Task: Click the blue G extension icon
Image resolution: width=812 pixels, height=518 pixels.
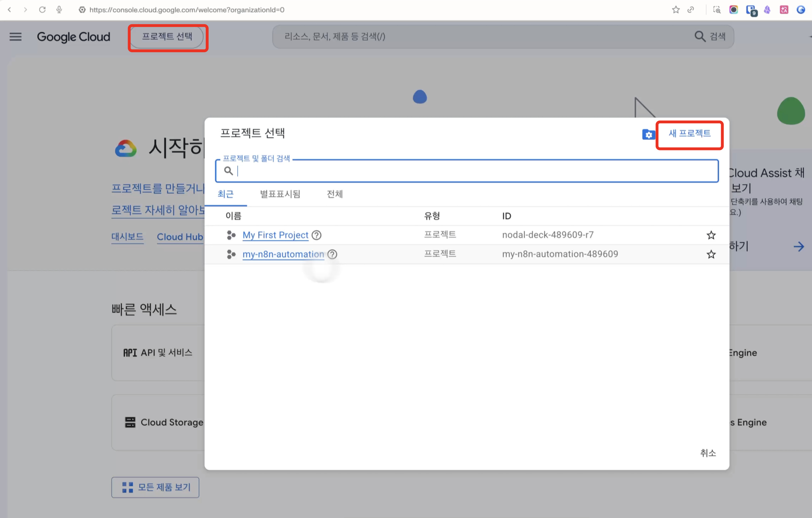Action: click(x=801, y=10)
